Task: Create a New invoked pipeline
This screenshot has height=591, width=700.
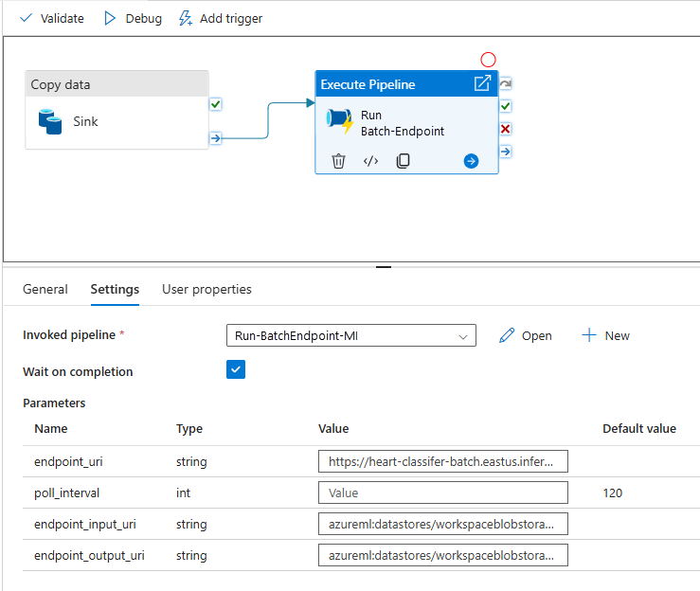Action: 605,335
